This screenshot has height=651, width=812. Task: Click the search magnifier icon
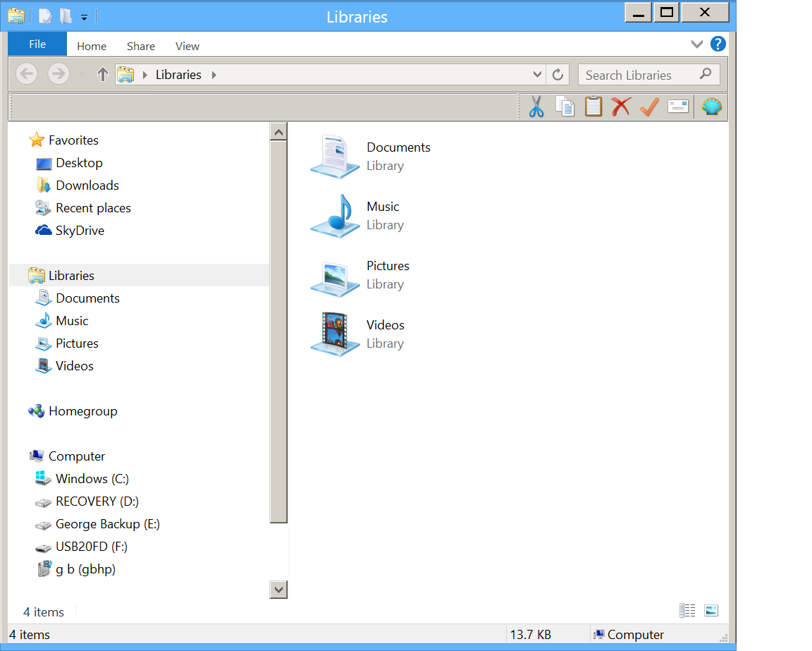pyautogui.click(x=706, y=74)
